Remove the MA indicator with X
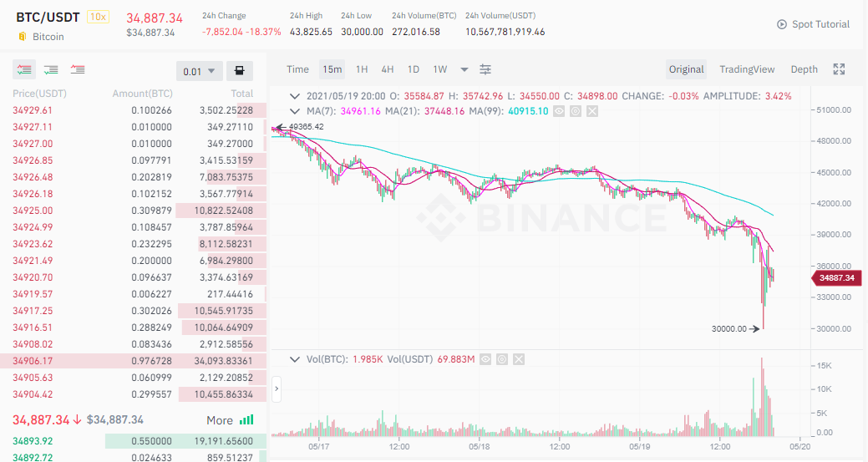 click(x=592, y=111)
